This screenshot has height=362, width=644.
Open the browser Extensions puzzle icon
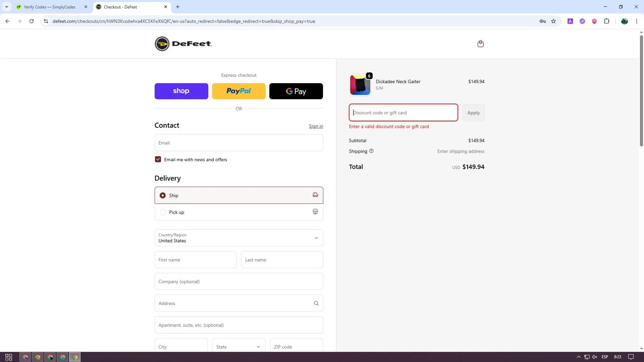pyautogui.click(x=607, y=21)
